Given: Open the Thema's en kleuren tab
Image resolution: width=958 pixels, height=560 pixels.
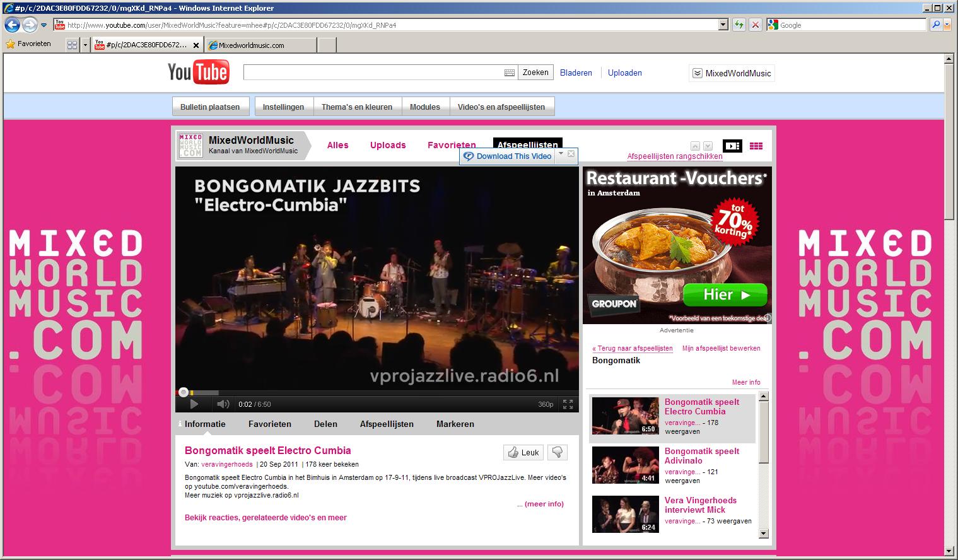Looking at the screenshot, I should (x=357, y=107).
